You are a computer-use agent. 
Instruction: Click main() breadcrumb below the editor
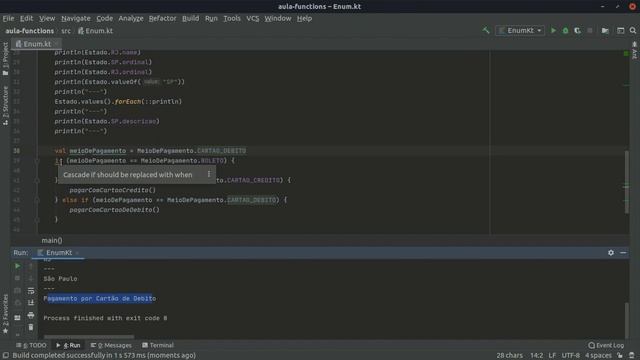click(52, 240)
